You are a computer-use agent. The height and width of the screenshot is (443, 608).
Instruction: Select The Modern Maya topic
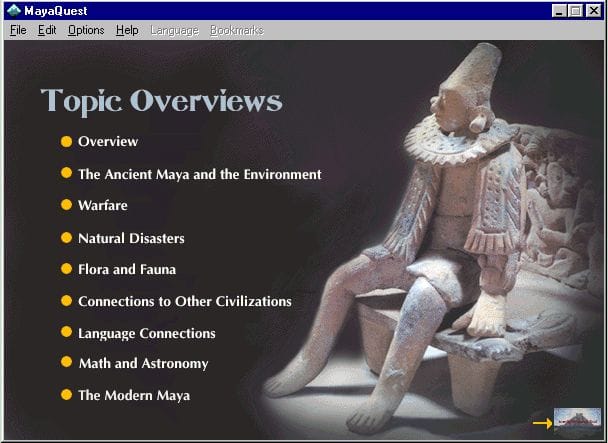click(x=133, y=395)
